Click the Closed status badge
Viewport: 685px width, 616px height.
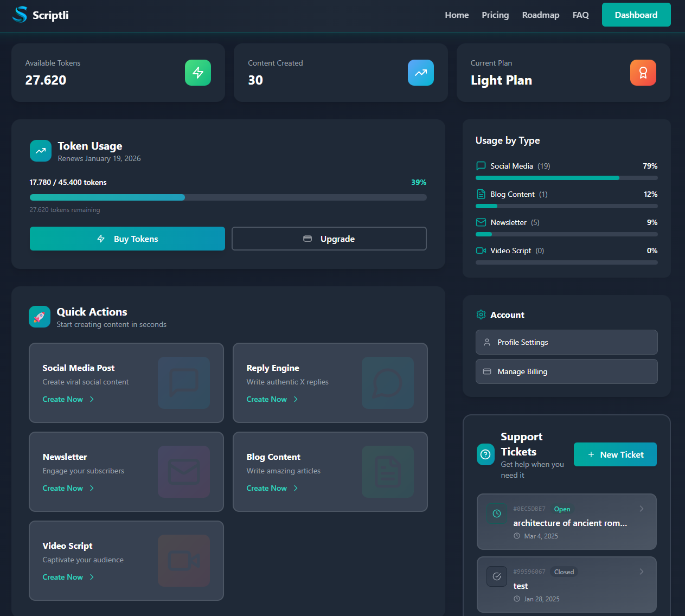click(x=564, y=572)
